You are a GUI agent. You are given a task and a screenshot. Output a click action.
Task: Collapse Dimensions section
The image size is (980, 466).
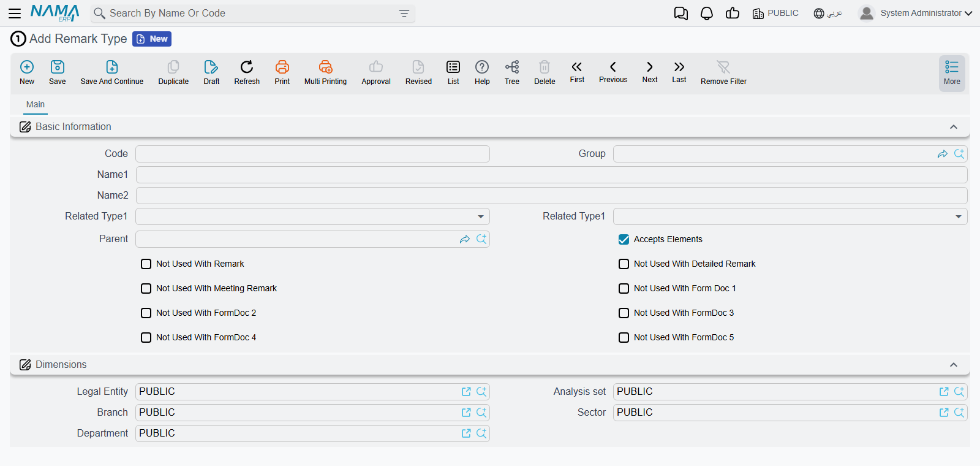pyautogui.click(x=954, y=365)
